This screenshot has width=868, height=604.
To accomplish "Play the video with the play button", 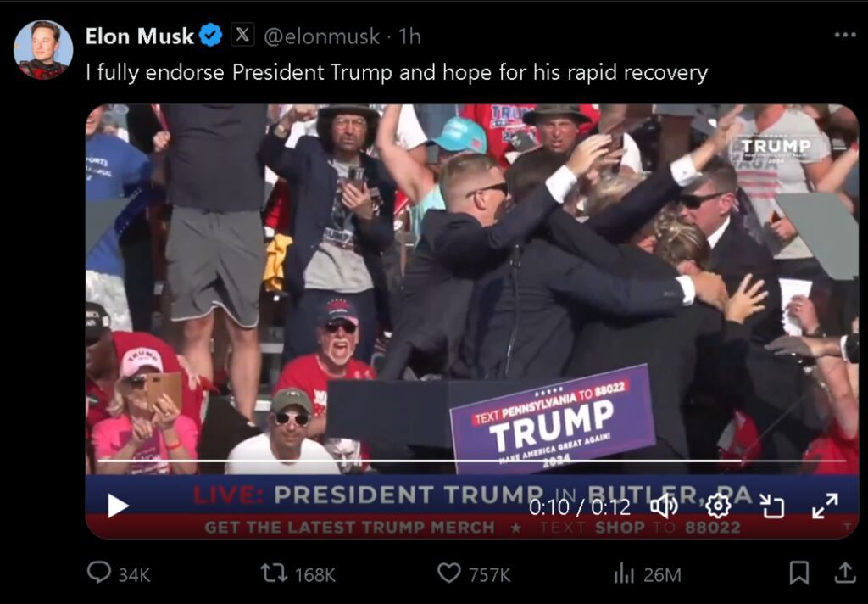I will (x=117, y=506).
